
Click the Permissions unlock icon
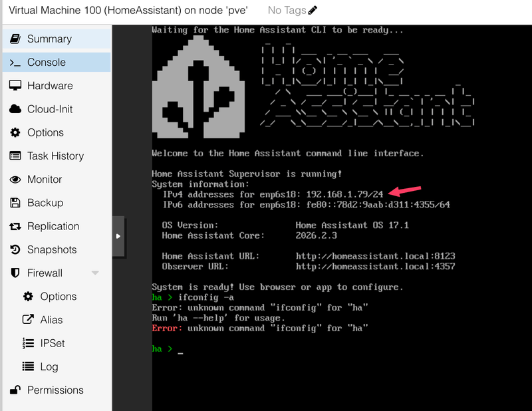click(15, 390)
